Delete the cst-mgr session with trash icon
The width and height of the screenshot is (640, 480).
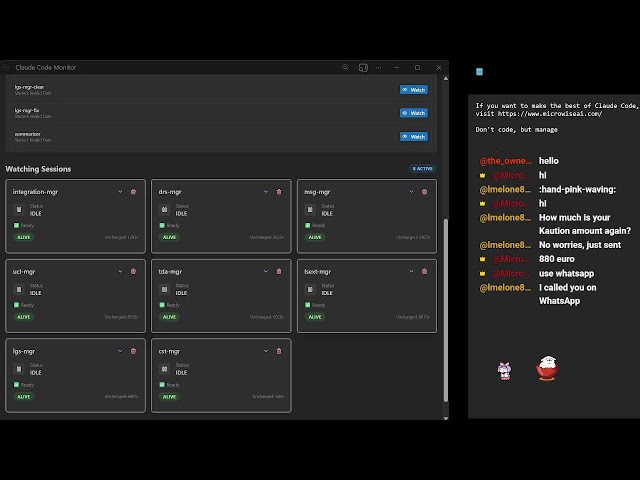pyautogui.click(x=279, y=351)
